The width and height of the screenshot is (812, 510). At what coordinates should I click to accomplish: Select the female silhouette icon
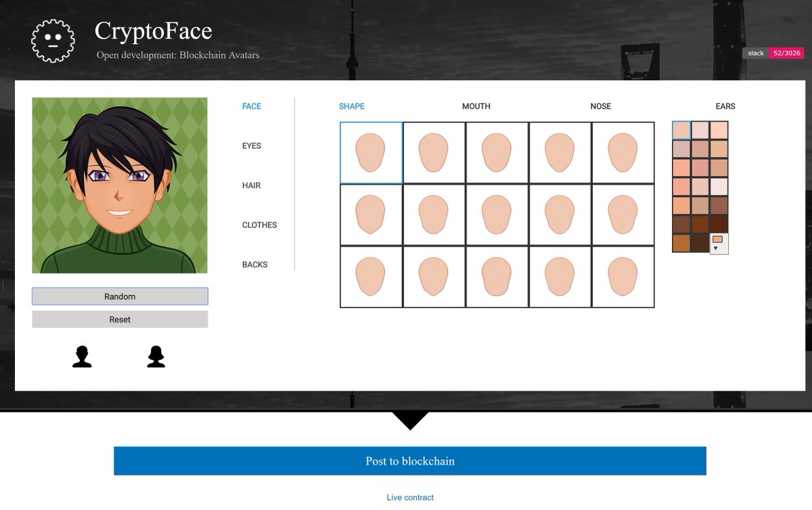(x=156, y=356)
